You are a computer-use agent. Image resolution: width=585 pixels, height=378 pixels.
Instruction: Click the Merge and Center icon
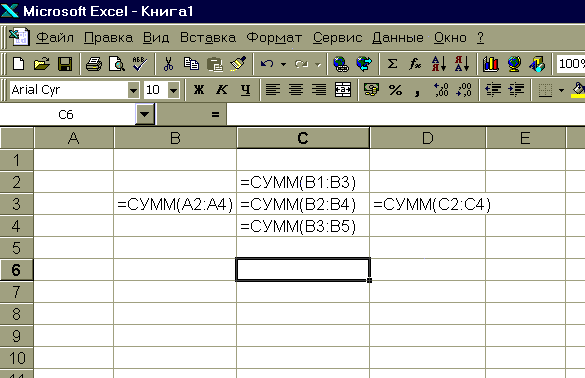[x=343, y=90]
